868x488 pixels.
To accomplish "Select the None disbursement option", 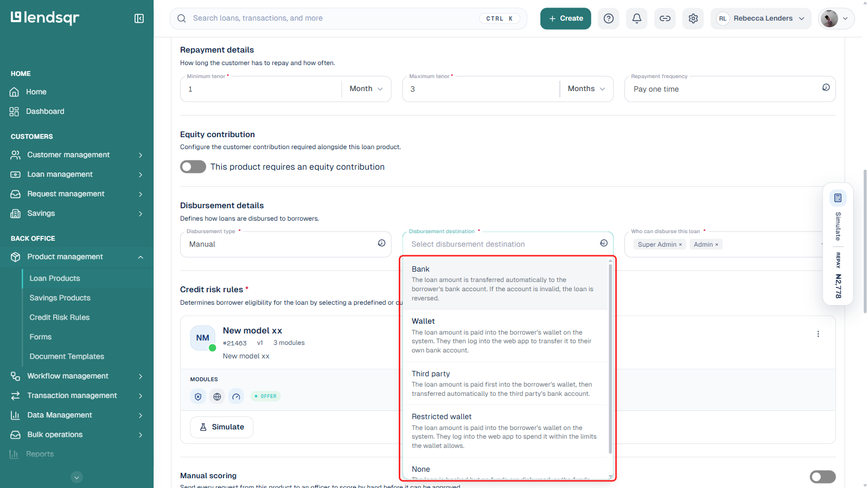I will 505,469.
